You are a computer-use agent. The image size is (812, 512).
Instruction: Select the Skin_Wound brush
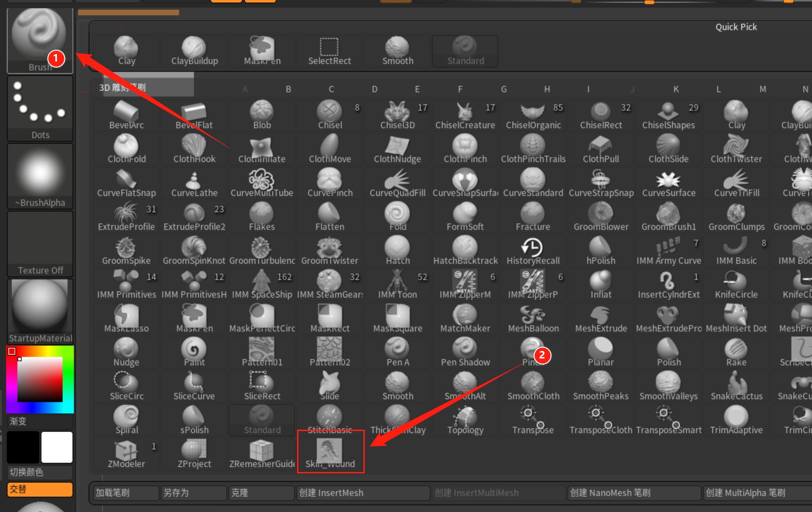[x=330, y=452]
